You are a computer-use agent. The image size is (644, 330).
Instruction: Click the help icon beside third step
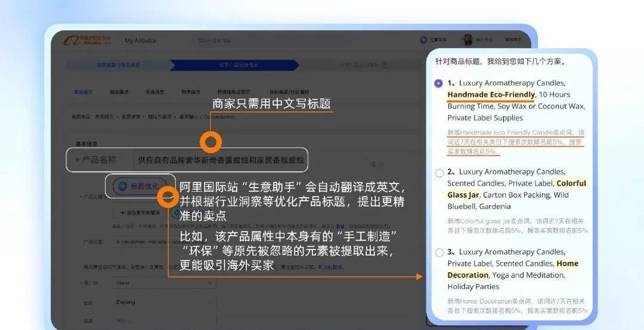click(x=385, y=65)
